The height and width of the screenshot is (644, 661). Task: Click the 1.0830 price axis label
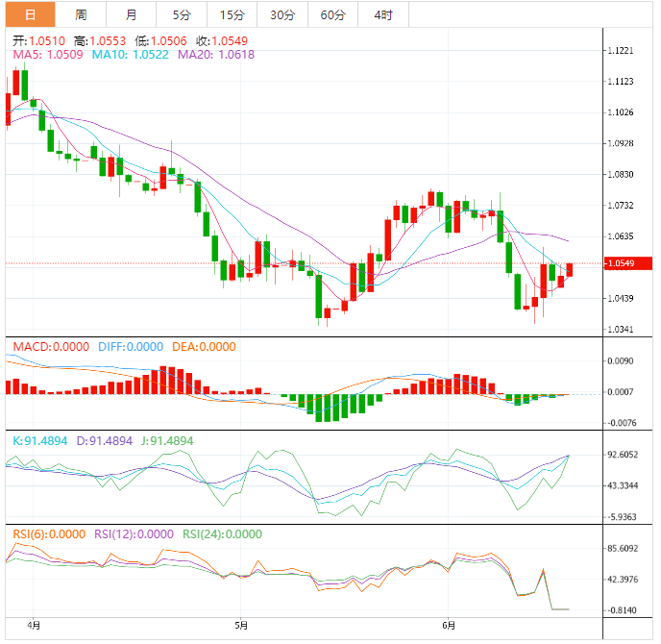pyautogui.click(x=620, y=174)
